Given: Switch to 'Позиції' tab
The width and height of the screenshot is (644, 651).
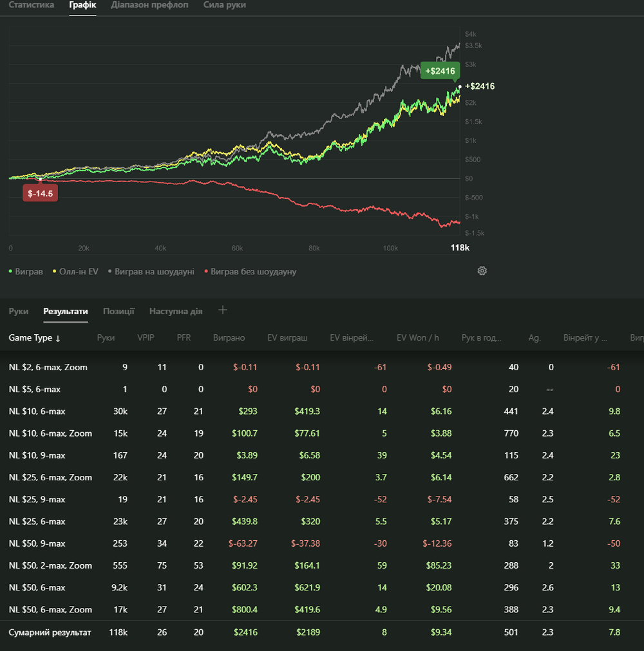Looking at the screenshot, I should pyautogui.click(x=118, y=311).
